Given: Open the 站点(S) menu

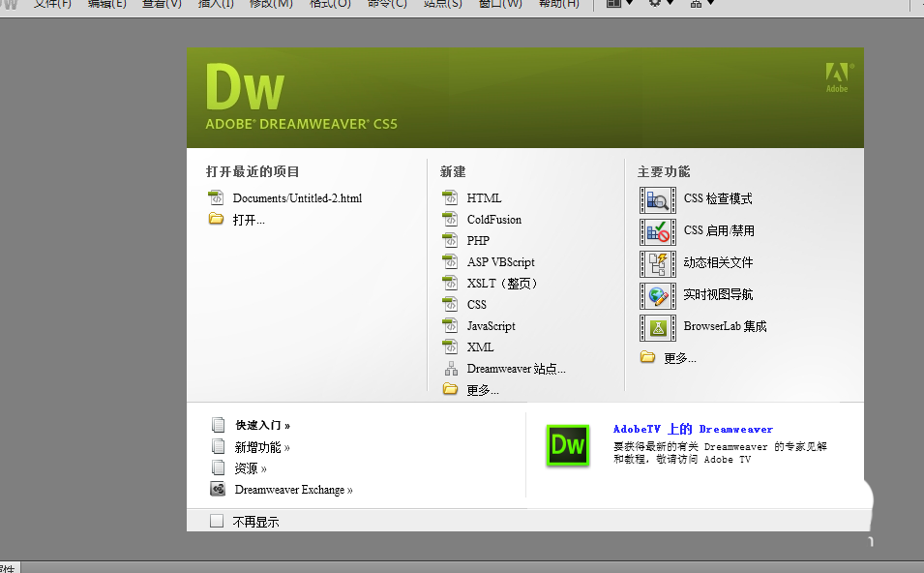Looking at the screenshot, I should (x=442, y=4).
